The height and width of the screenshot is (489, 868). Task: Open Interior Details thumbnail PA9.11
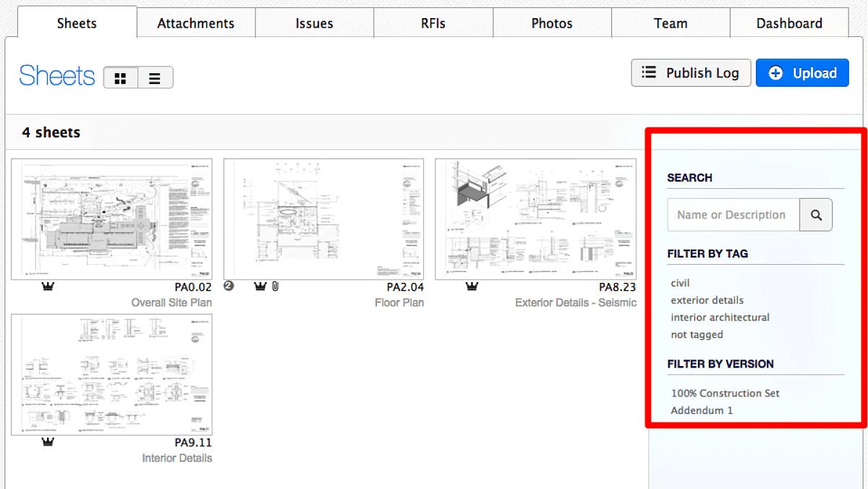click(x=112, y=375)
